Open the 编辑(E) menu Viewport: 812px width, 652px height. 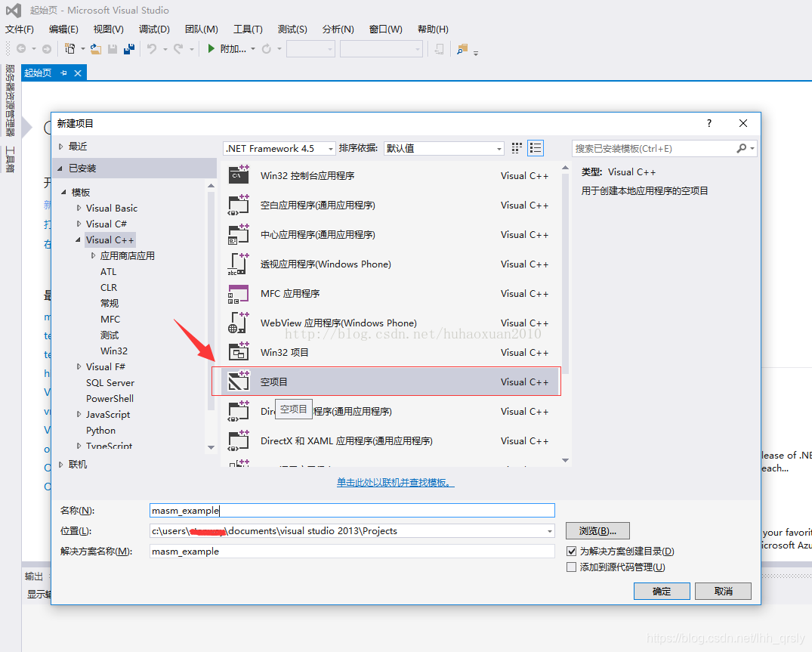[x=63, y=29]
